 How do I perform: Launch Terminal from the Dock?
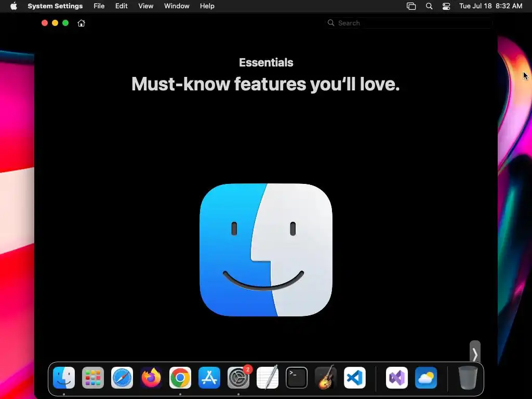pos(297,378)
